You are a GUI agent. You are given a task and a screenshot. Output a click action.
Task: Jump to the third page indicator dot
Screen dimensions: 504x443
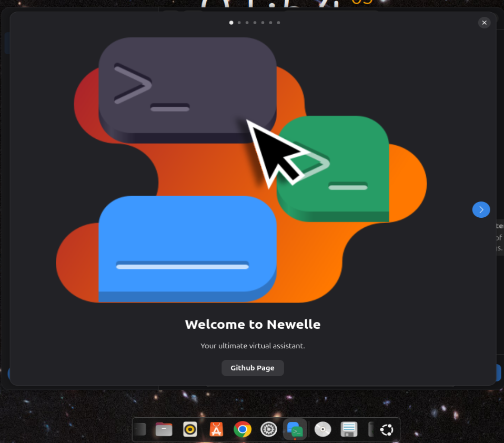[247, 23]
